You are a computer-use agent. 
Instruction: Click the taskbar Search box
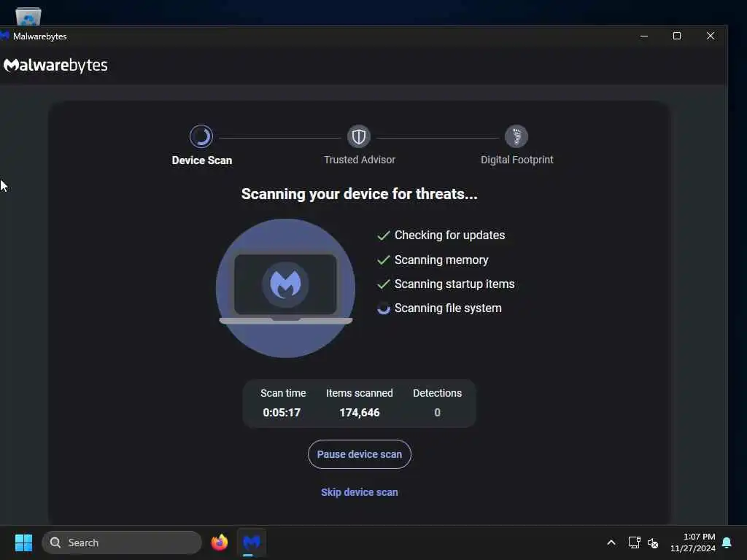pyautogui.click(x=122, y=542)
